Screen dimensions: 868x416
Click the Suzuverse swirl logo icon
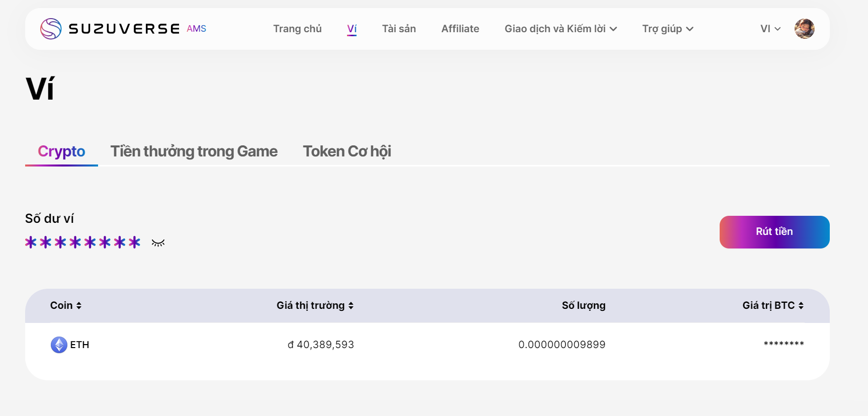coord(51,29)
